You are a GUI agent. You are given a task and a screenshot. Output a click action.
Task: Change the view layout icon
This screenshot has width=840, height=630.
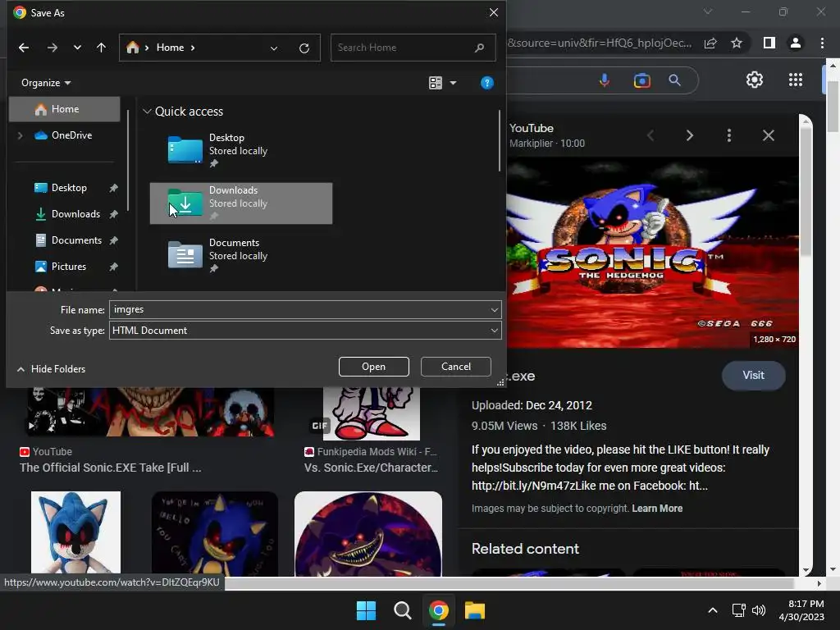point(436,83)
